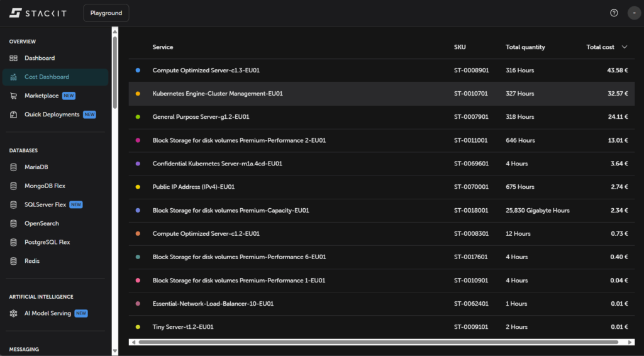644x356 pixels.
Task: Click the green dot beside General Purpose Server-g1.2
Action: tap(138, 117)
